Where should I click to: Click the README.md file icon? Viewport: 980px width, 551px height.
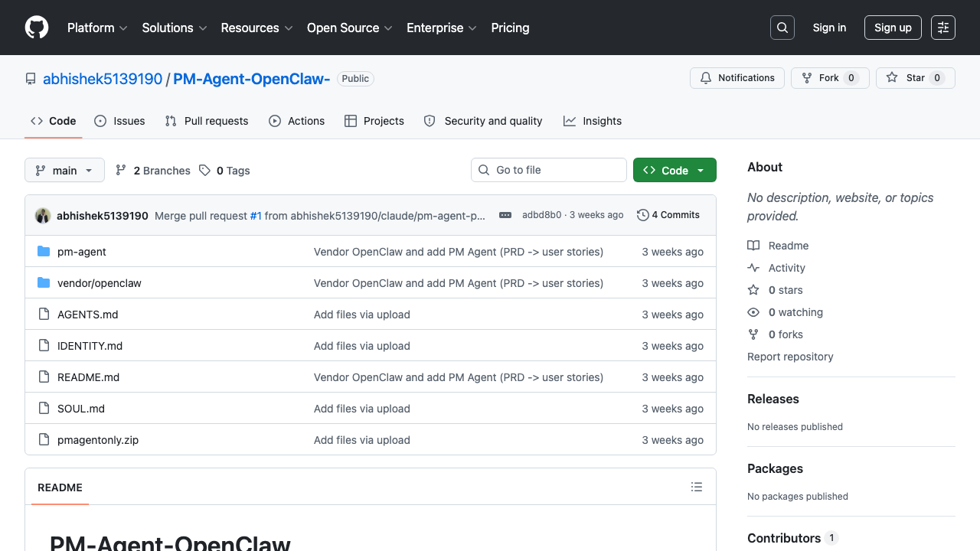44,377
